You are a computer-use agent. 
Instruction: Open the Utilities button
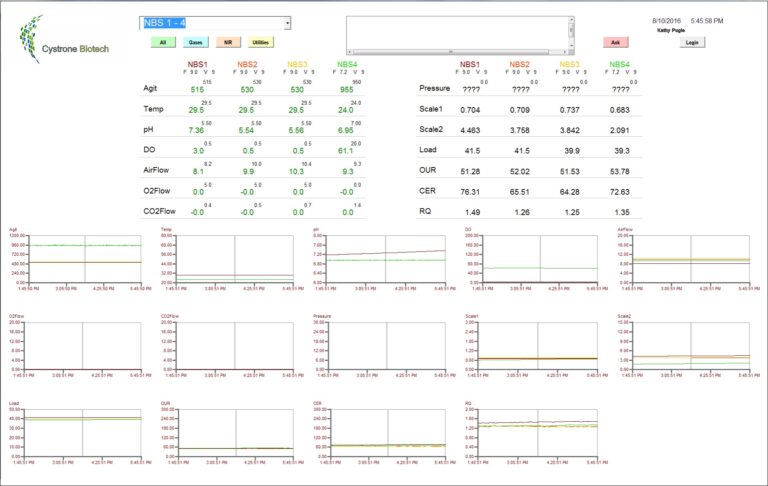pyautogui.click(x=261, y=43)
